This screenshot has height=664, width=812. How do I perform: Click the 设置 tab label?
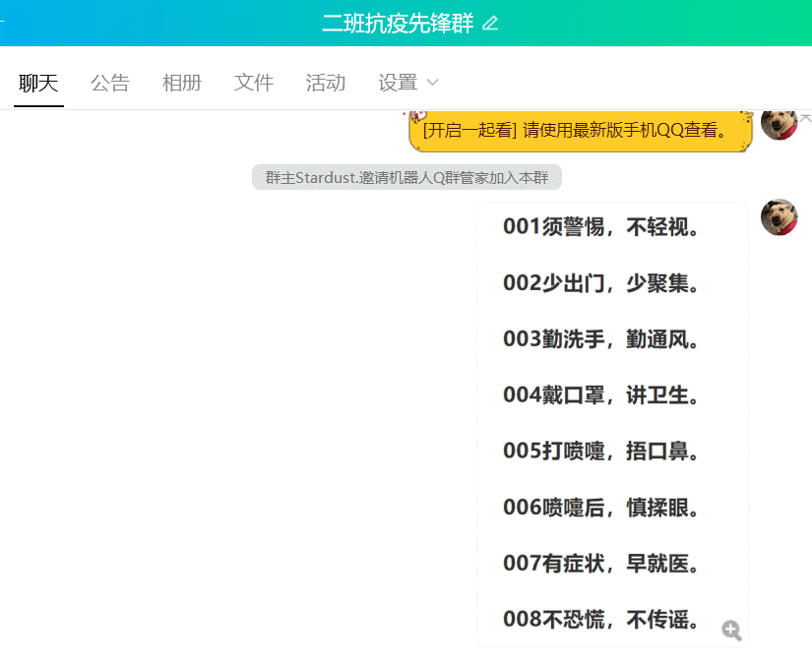coord(398,83)
